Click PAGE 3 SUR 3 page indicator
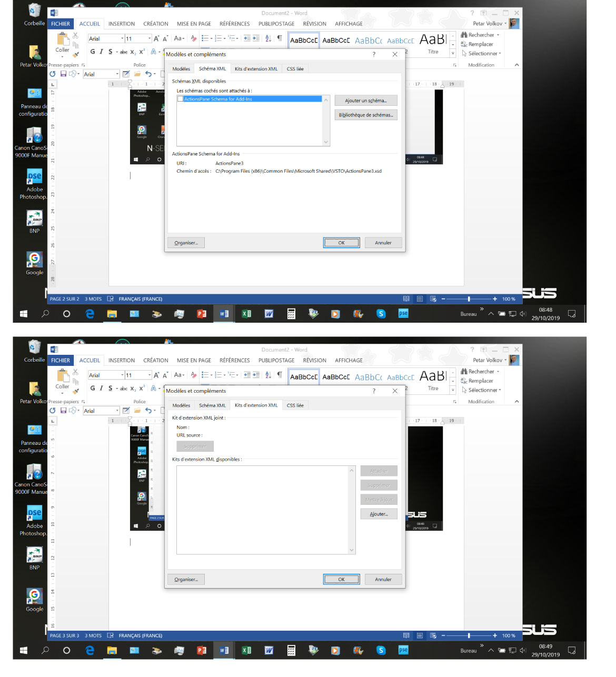The image size is (616, 677). (65, 635)
